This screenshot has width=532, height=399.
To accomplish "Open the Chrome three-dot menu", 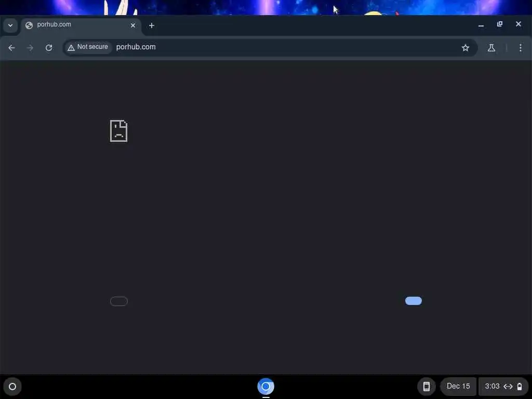I will [x=521, y=48].
